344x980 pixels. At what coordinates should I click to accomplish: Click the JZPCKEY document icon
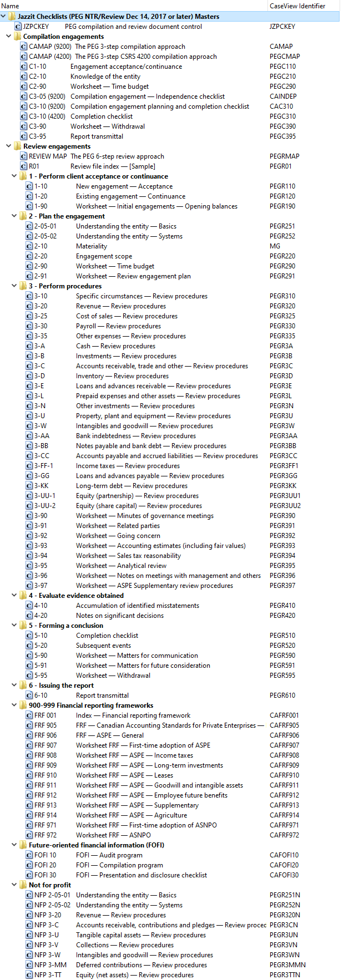18,27
